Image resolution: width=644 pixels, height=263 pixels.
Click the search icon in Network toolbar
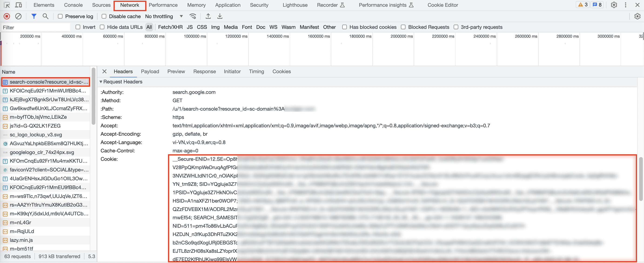(45, 16)
